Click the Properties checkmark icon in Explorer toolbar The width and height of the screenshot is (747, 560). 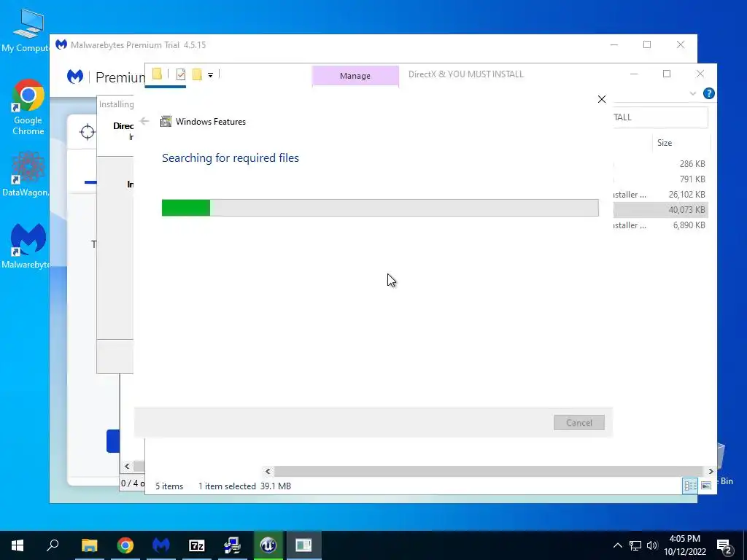tap(181, 74)
